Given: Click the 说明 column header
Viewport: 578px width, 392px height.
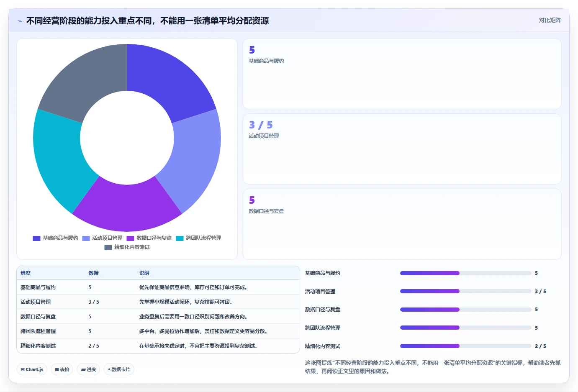Looking at the screenshot, I should click(x=144, y=273).
